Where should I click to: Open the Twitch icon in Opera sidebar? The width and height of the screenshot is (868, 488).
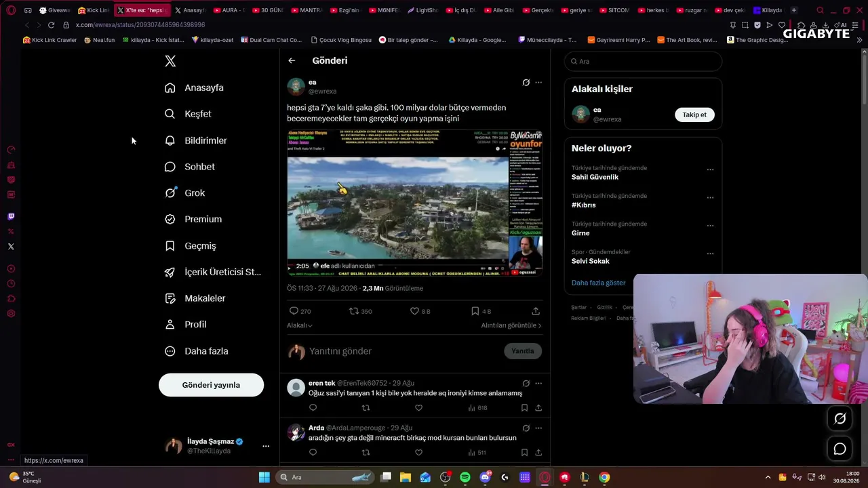click(11, 217)
